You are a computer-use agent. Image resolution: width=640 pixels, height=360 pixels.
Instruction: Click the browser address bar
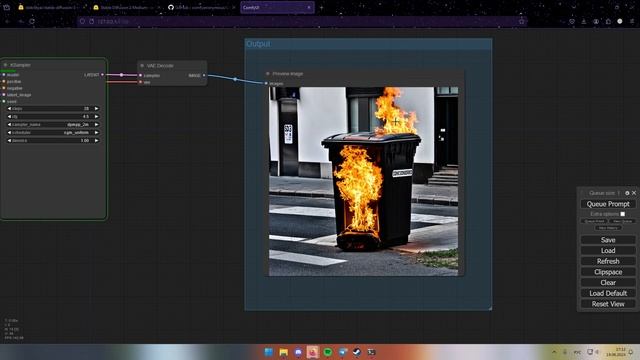coord(302,21)
